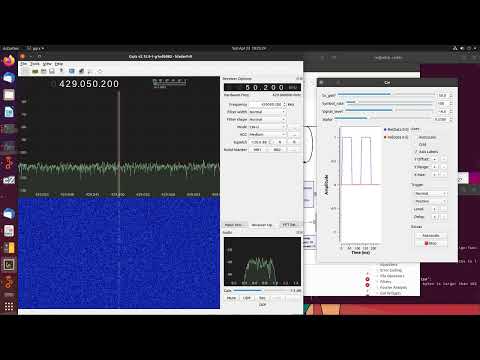Open the I/Q recording tool icon

click(61, 71)
